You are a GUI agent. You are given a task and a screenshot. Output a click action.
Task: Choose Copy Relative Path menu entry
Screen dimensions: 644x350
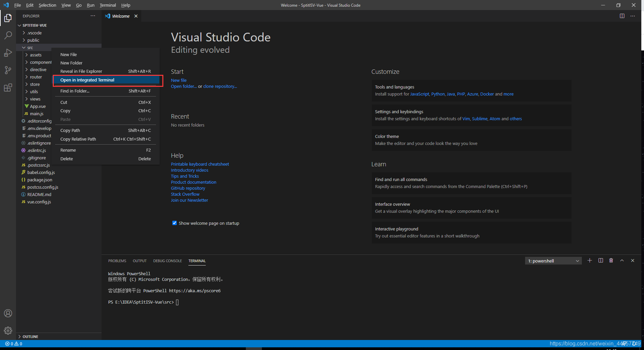[106, 139]
